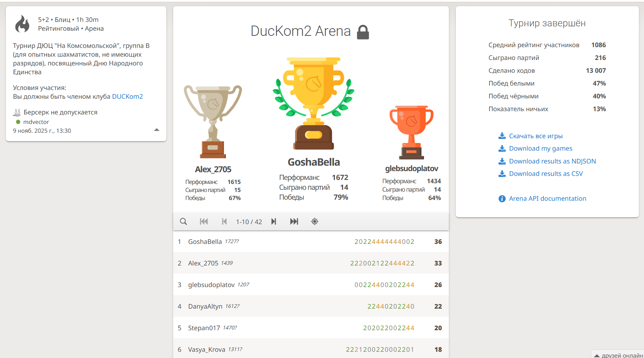The height and width of the screenshot is (358, 644).
Task: Collapse the tournament description panel
Action: [157, 130]
